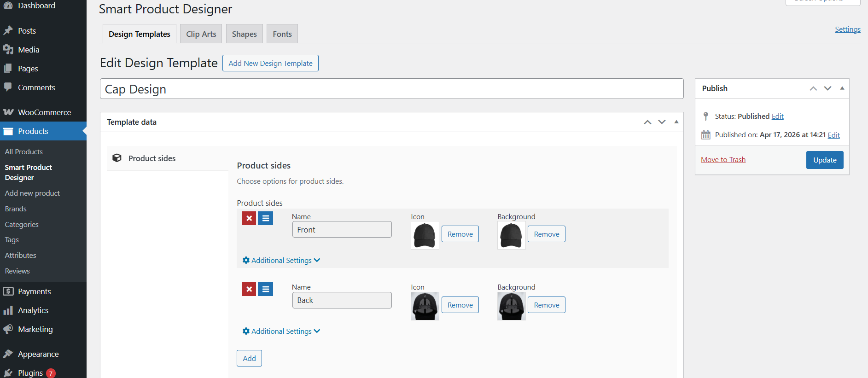Remove the Back side icon image
This screenshot has width=868, height=378.
tap(460, 305)
